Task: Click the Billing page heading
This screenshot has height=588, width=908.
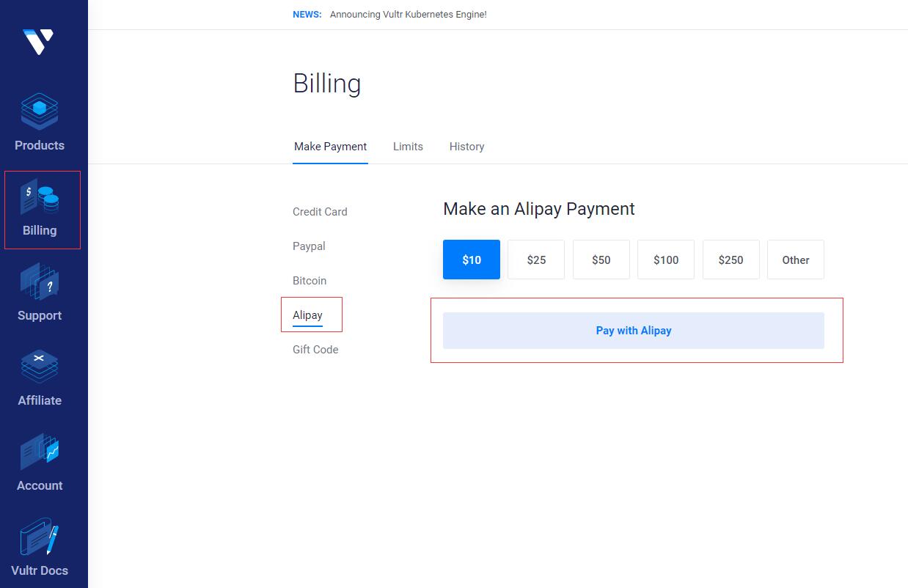Action: [x=327, y=84]
